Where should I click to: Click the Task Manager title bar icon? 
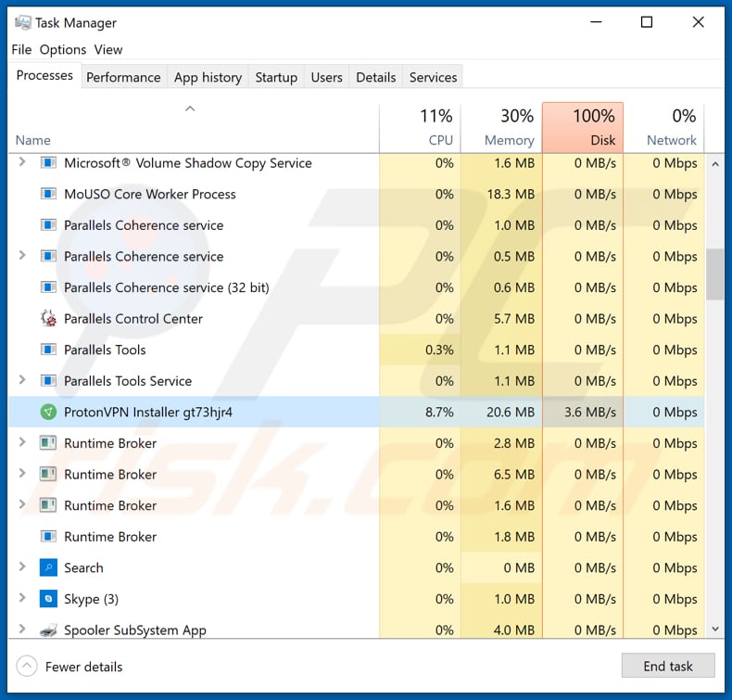[x=23, y=22]
